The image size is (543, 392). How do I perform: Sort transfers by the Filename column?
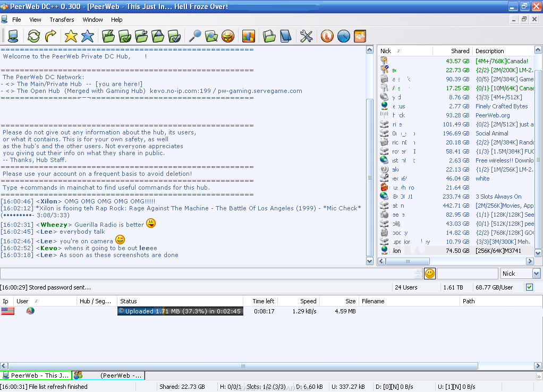tap(409, 301)
